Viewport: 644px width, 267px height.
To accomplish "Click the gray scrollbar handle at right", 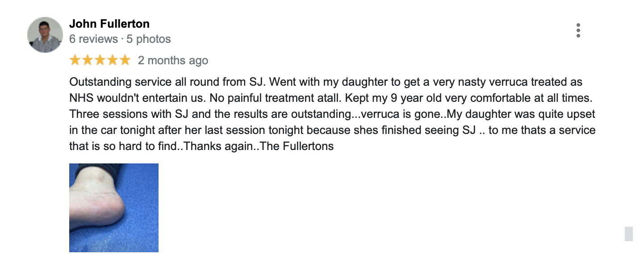I will point(628,234).
